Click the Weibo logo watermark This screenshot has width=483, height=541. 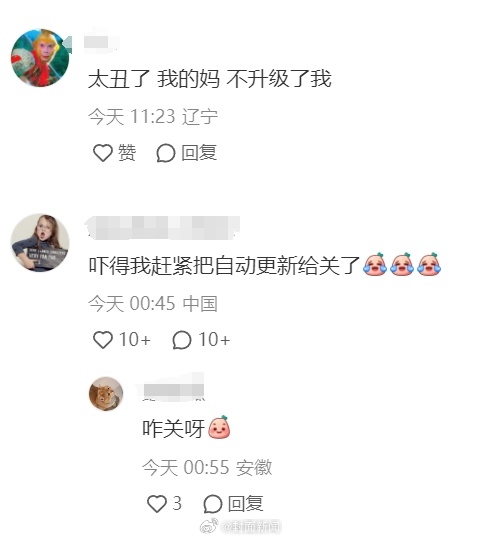(209, 527)
